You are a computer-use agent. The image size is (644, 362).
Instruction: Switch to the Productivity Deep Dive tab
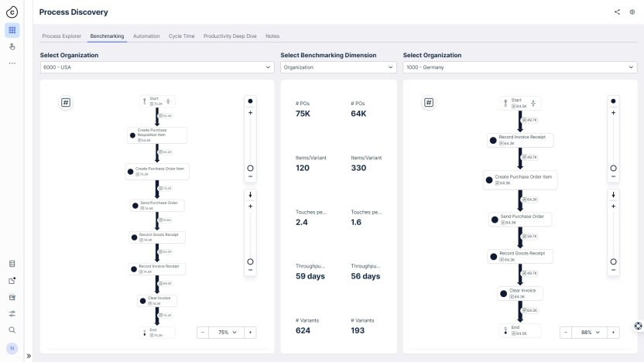230,36
